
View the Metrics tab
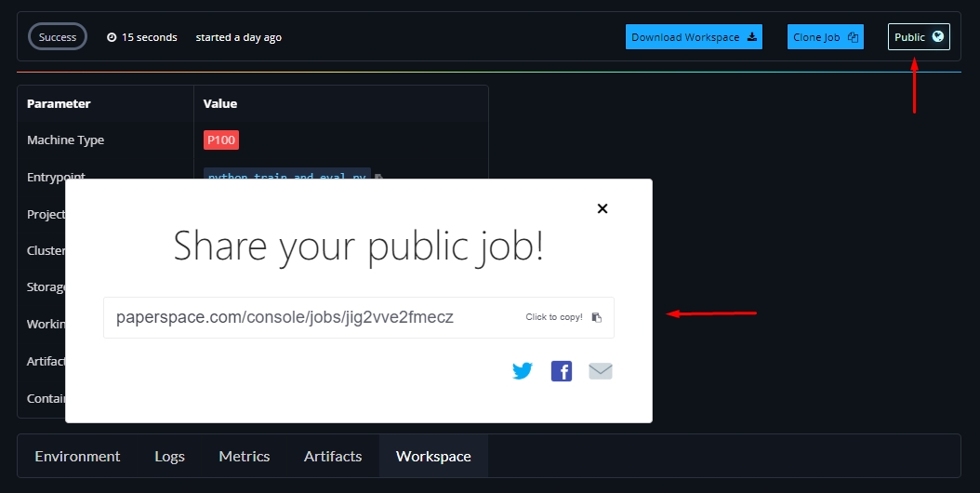coord(245,456)
